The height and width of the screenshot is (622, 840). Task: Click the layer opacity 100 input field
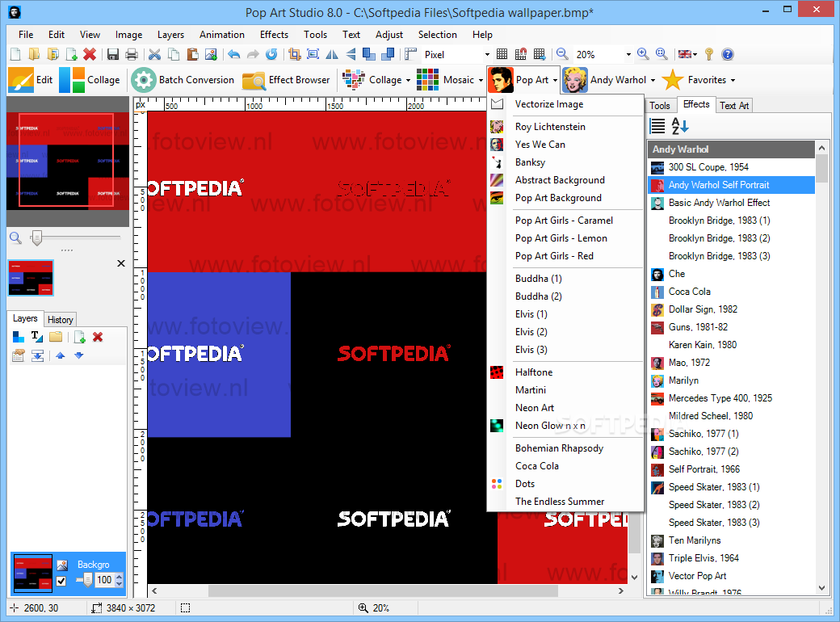click(104, 580)
